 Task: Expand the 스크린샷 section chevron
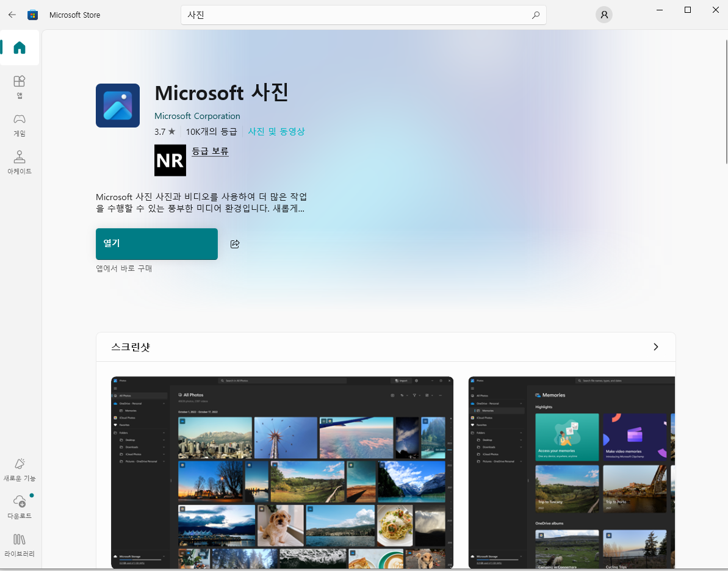point(655,347)
